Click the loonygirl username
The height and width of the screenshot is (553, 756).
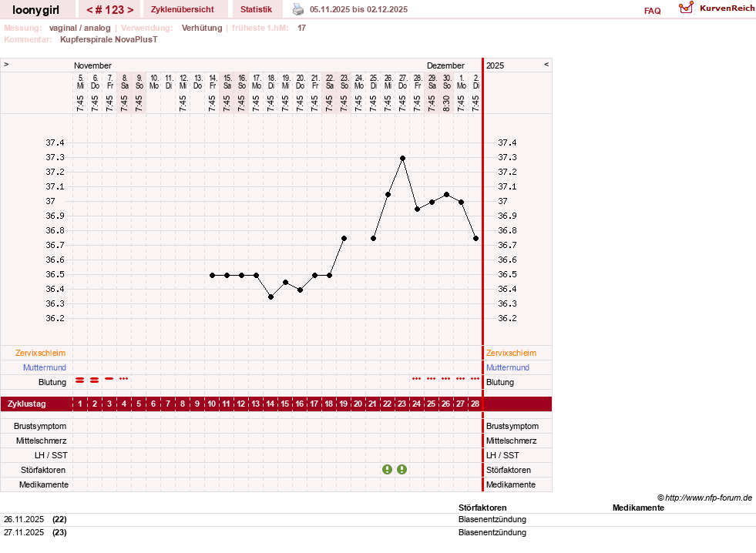35,10
